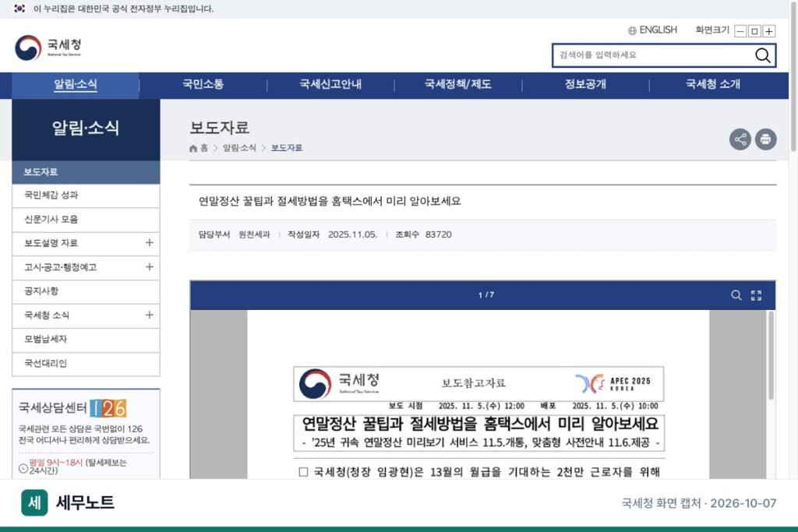Click the 1 / 7 page indicator

coord(486,295)
